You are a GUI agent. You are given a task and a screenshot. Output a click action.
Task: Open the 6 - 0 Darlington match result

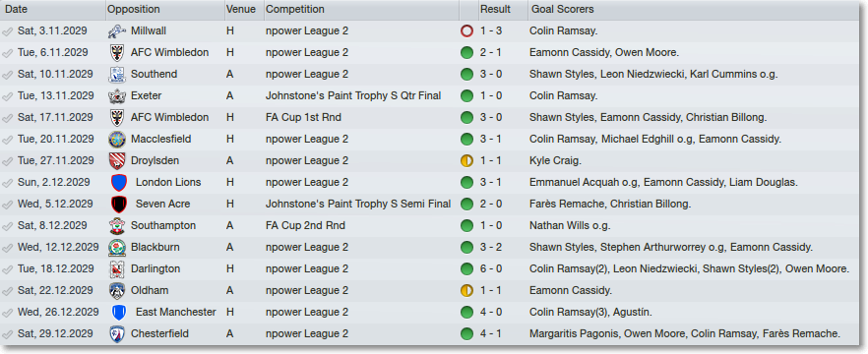pos(491,268)
